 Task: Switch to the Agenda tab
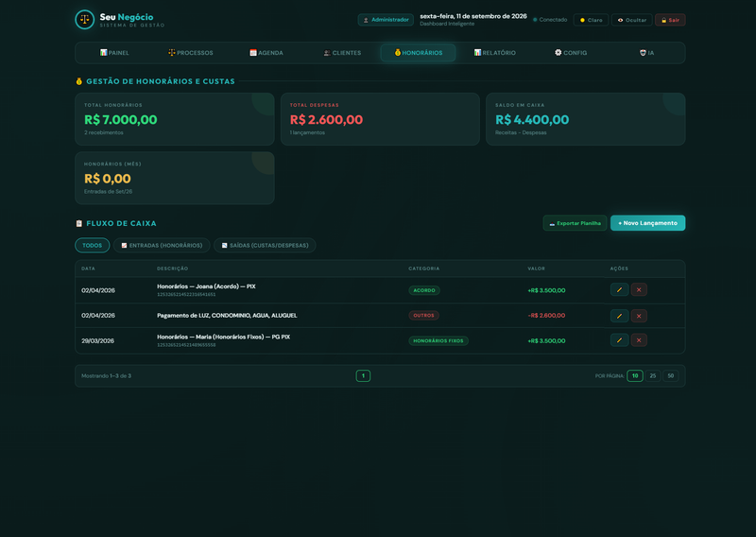coord(266,53)
